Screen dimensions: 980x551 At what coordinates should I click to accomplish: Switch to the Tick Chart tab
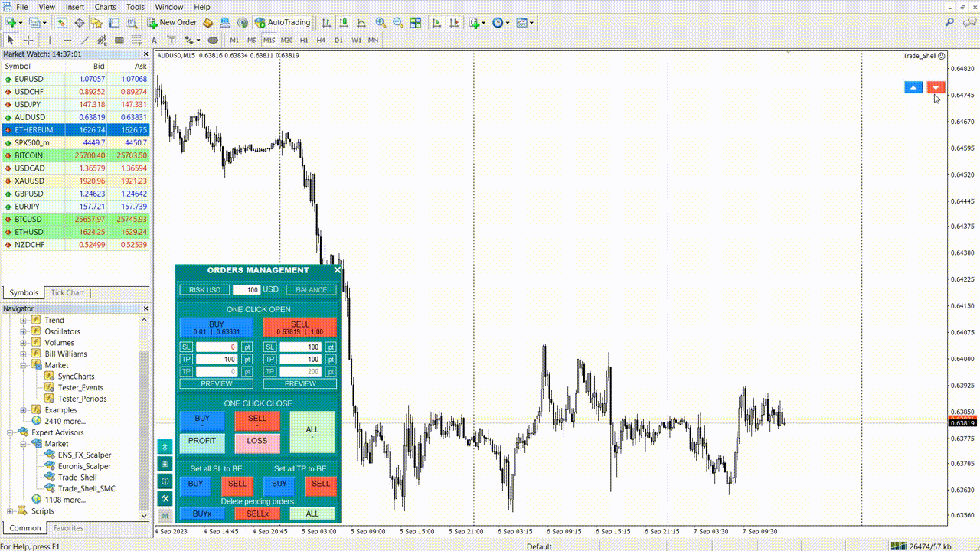coord(67,292)
